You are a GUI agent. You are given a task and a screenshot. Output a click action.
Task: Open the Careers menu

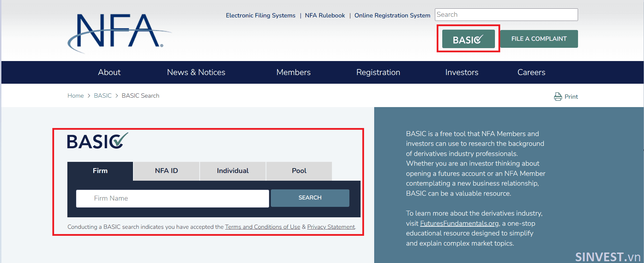(x=531, y=72)
